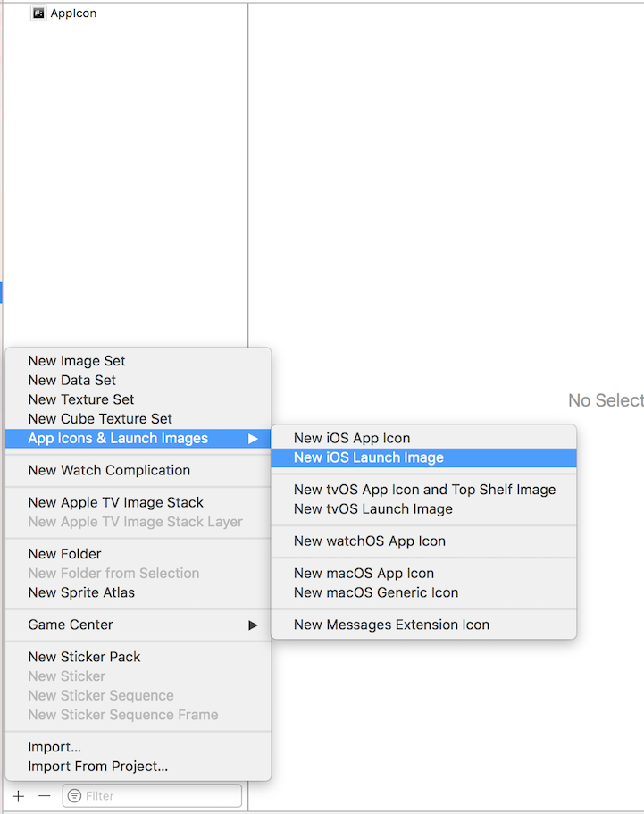This screenshot has height=814, width=644.
Task: Click the plus add asset button
Action: click(x=18, y=795)
